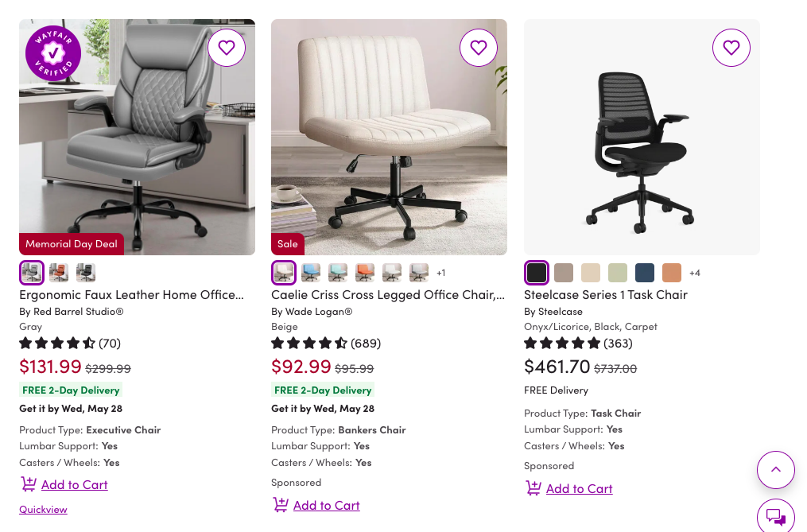Choose the light blue Caelie chair variant

(x=311, y=273)
